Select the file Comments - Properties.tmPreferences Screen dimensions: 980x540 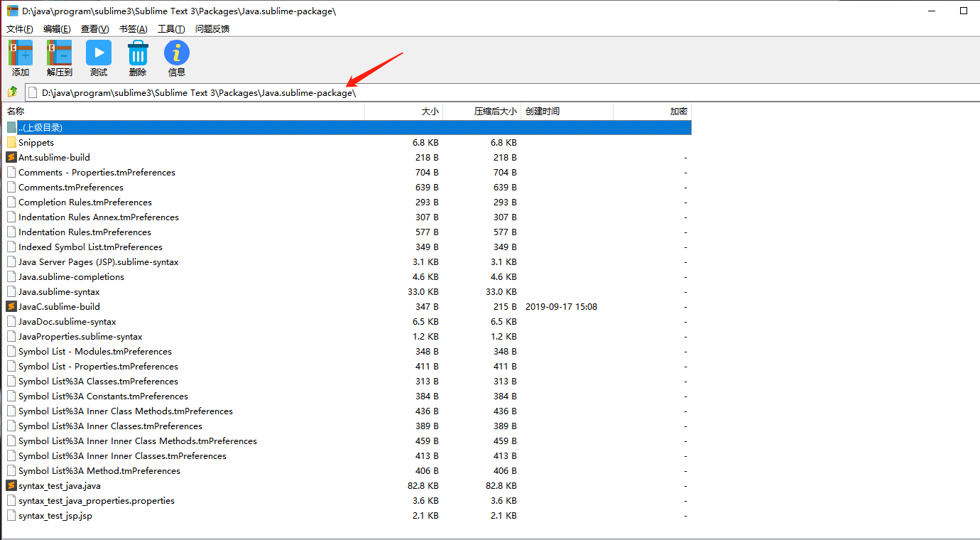tap(97, 173)
